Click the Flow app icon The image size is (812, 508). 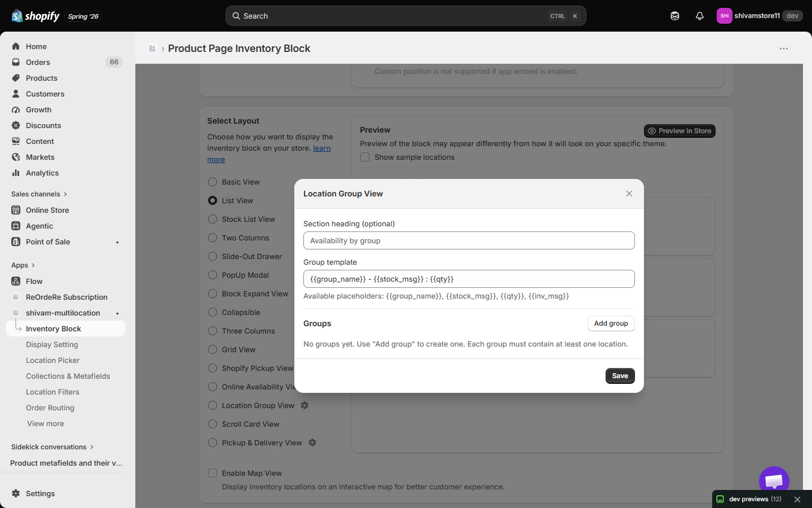[x=16, y=281]
